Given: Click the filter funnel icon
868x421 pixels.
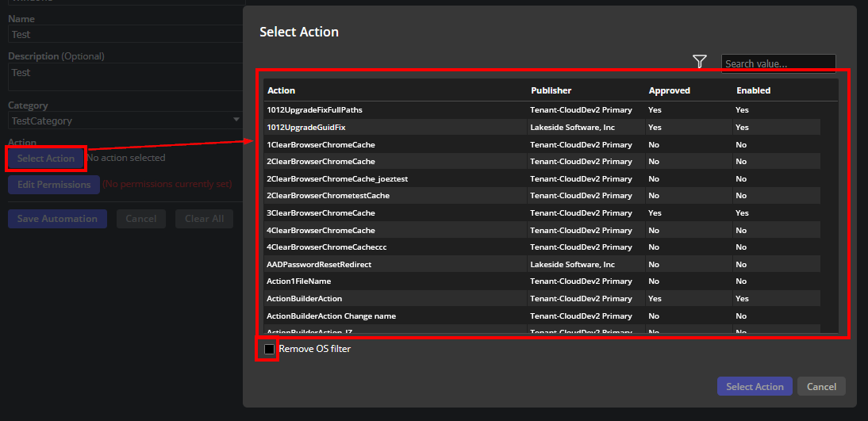Looking at the screenshot, I should click(x=699, y=62).
